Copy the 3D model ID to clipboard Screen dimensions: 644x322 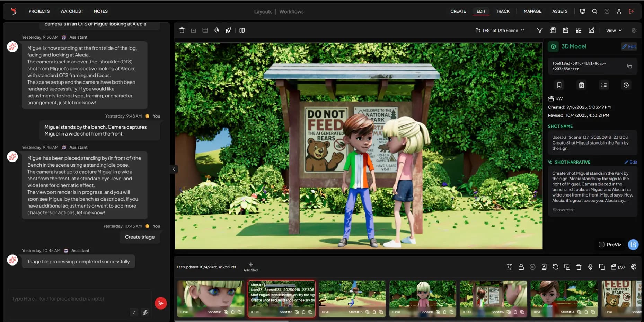pyautogui.click(x=629, y=66)
